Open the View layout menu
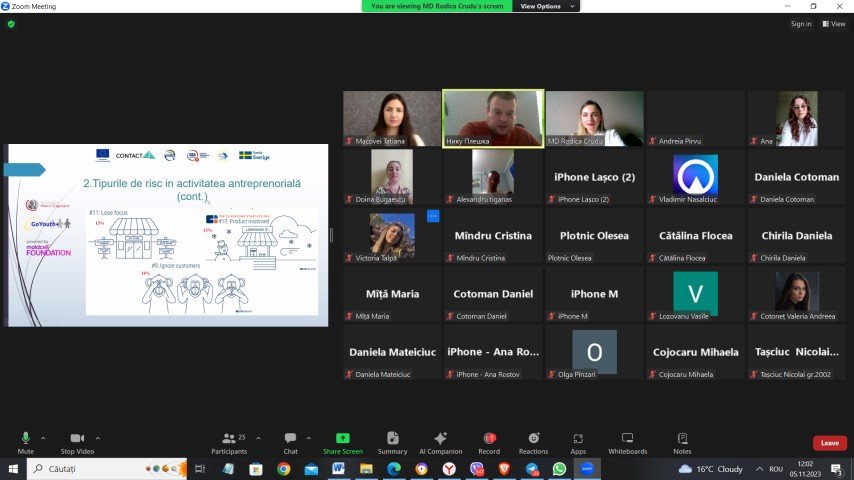This screenshot has height=480, width=854. pos(834,24)
